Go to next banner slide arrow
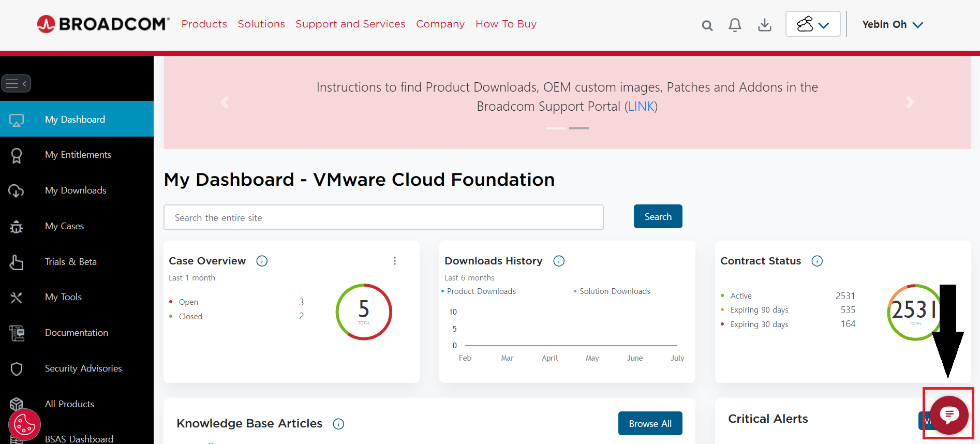The height and width of the screenshot is (444, 980). 910,102
